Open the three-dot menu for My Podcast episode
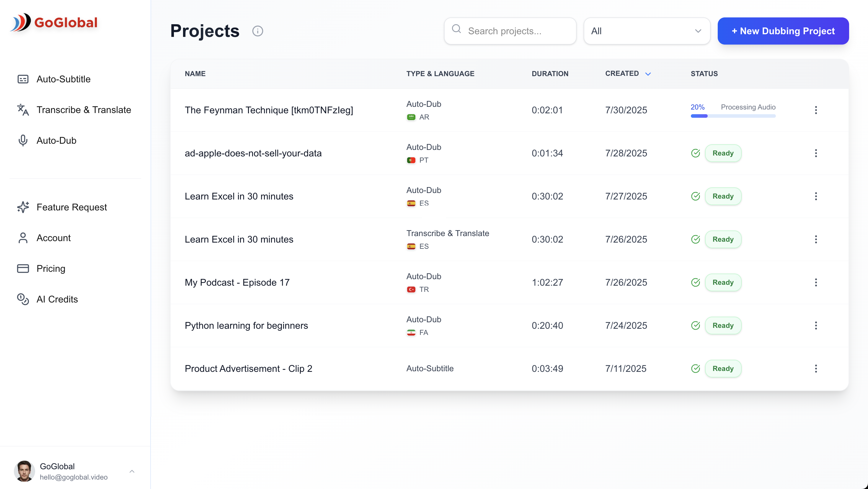This screenshot has height=489, width=868. 816,282
